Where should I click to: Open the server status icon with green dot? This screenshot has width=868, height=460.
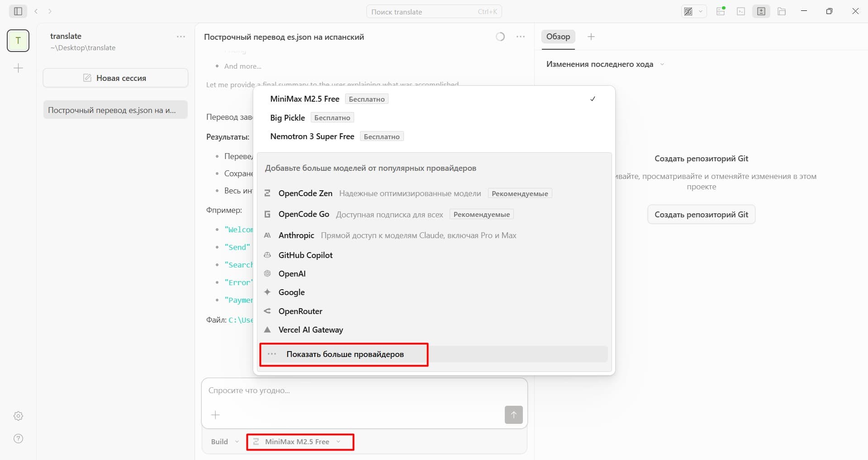click(721, 11)
